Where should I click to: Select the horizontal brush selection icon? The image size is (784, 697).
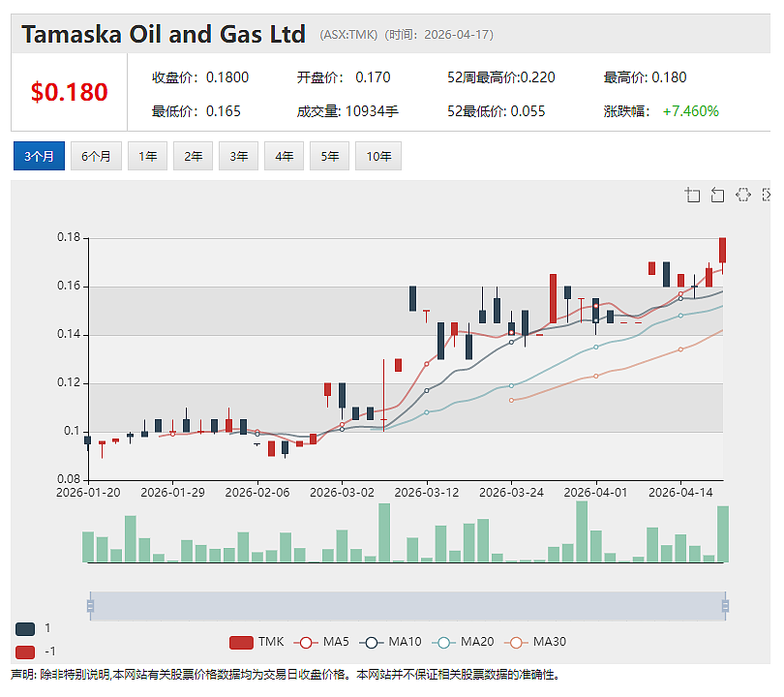(x=743, y=195)
